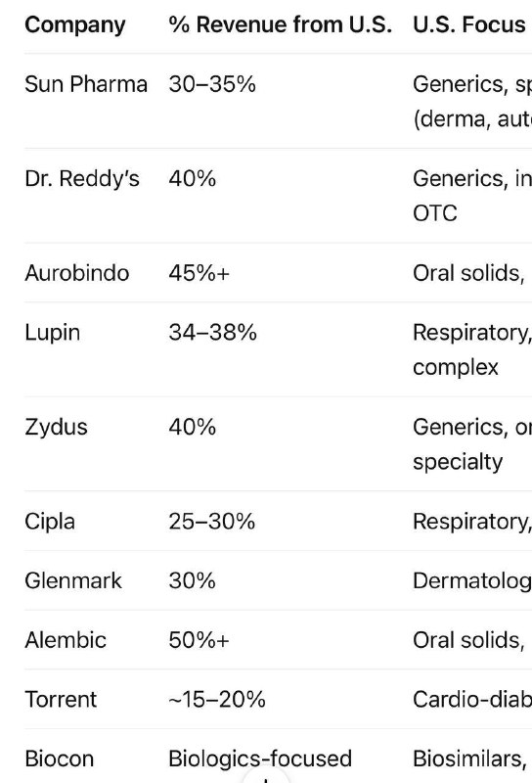Click the Torrent company name
Viewport: 532px width, 783px height.
pos(61,700)
